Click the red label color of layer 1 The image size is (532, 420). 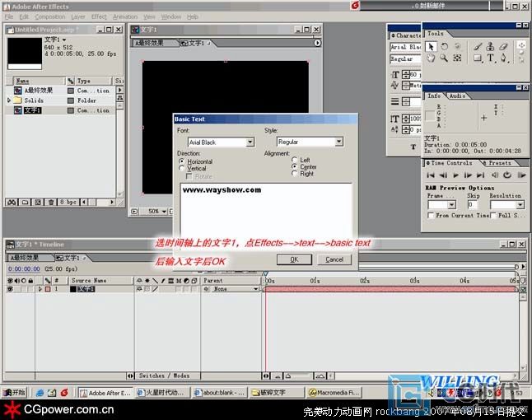pyautogui.click(x=48, y=289)
